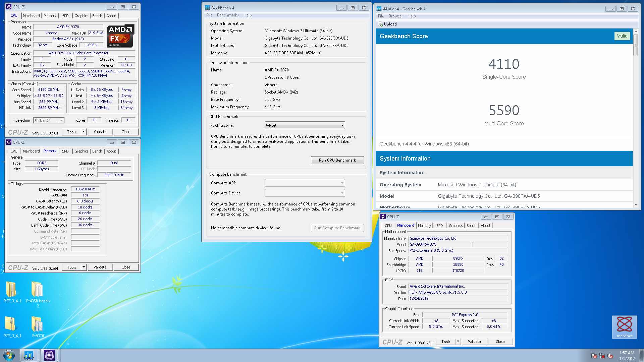This screenshot has width=644, height=362.
Task: Click the 4410.gb4 window title icon
Action: coord(379,9)
